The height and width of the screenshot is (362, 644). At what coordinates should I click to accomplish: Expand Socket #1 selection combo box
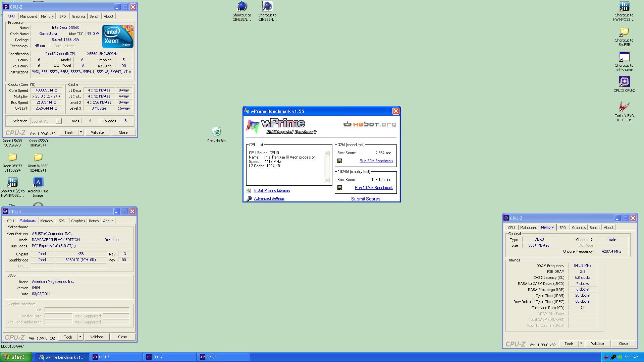46,121
